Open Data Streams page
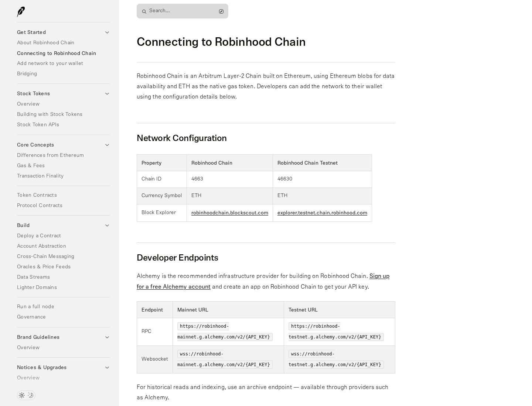532x406 pixels. (x=33, y=277)
